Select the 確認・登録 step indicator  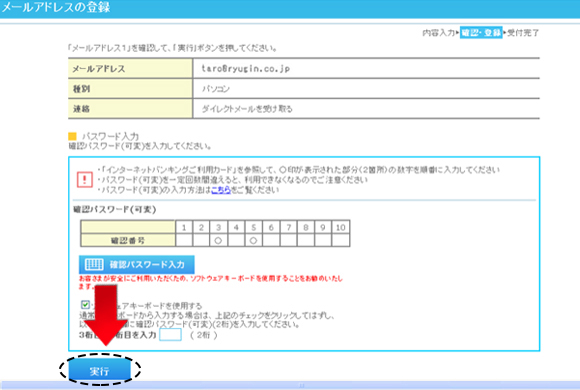click(481, 33)
